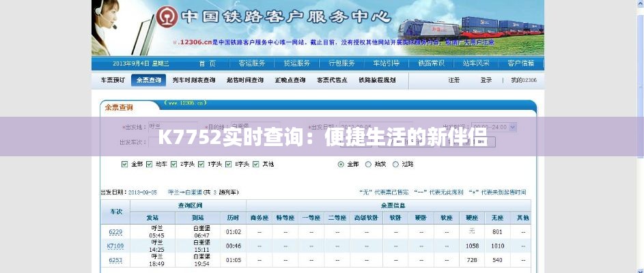Image resolution: width=644 pixels, height=273 pixels.
Task: Open train number 6253 link
Action: [x=115, y=260]
